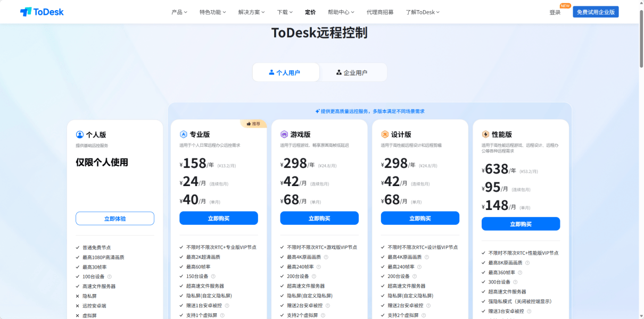
Task: Click help icon beside 200台设备 in 设计版
Action: (415, 276)
